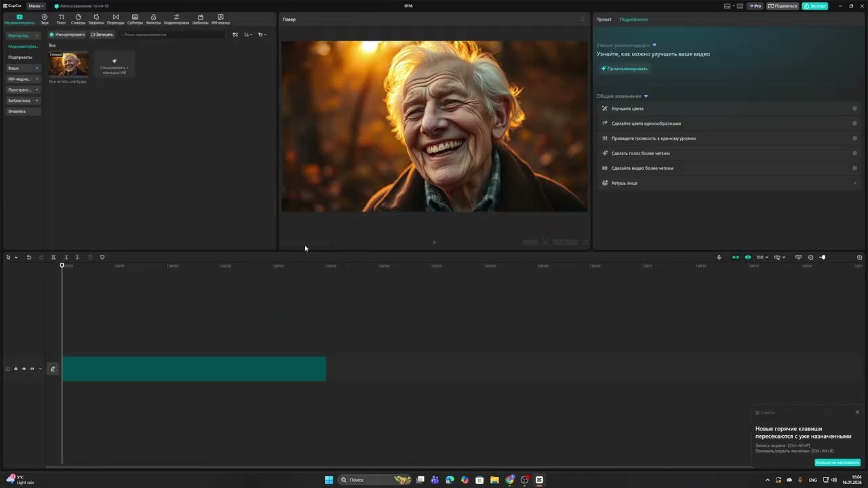The image size is (868, 488).
Task: Toggle the green main track magnet
Action: coord(735,258)
